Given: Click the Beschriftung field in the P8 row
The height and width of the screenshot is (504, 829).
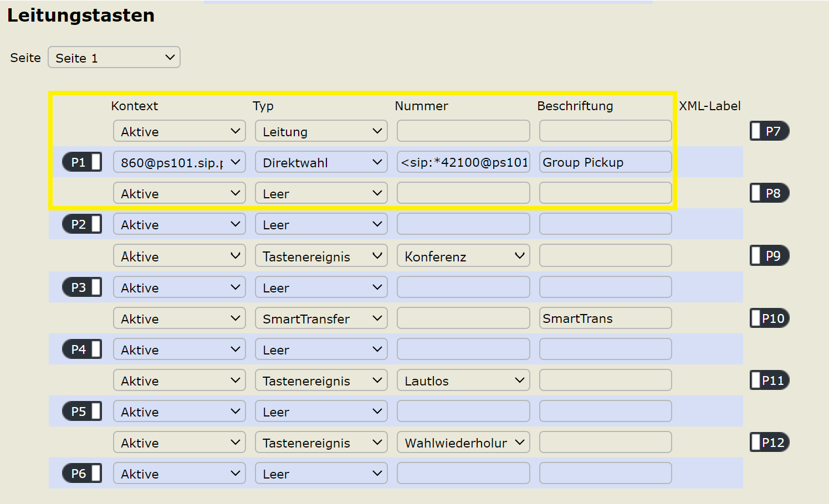Looking at the screenshot, I should [606, 193].
